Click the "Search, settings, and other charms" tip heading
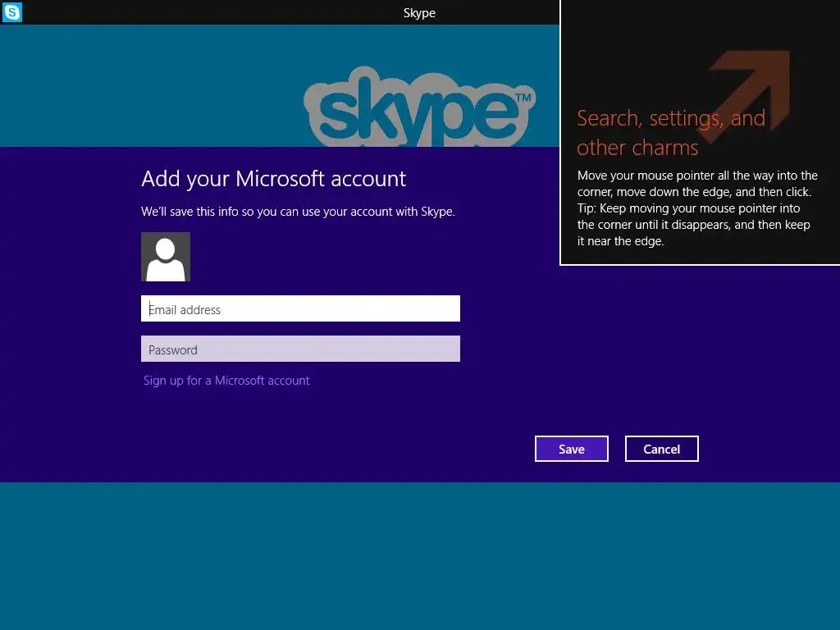 [671, 132]
